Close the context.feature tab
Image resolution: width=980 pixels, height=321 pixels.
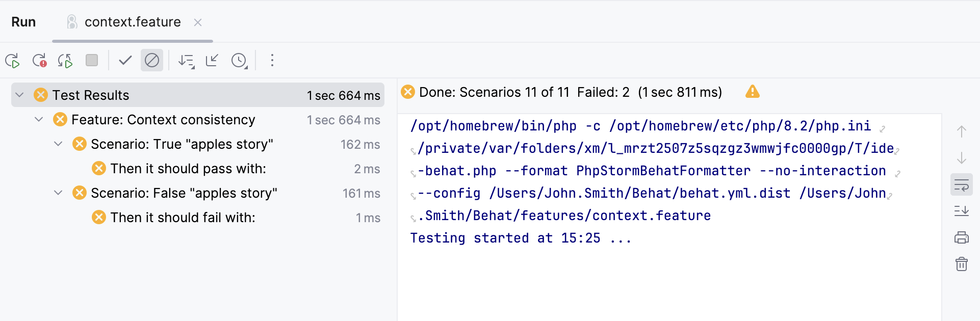pyautogui.click(x=198, y=22)
